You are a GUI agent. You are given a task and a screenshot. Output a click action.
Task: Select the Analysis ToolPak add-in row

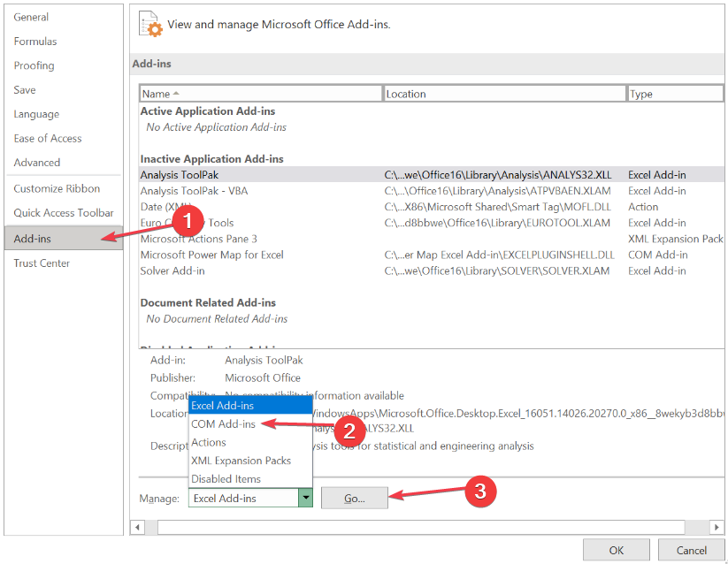(x=432, y=175)
